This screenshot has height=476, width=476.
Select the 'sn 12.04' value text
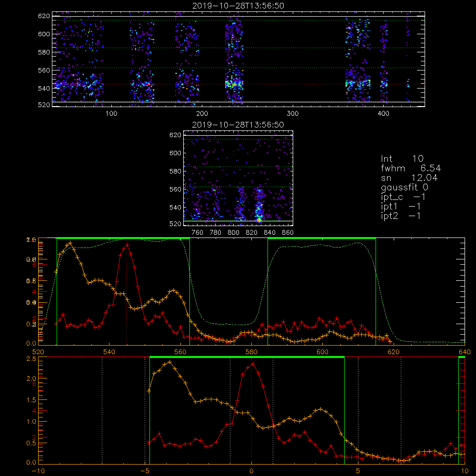409,178
